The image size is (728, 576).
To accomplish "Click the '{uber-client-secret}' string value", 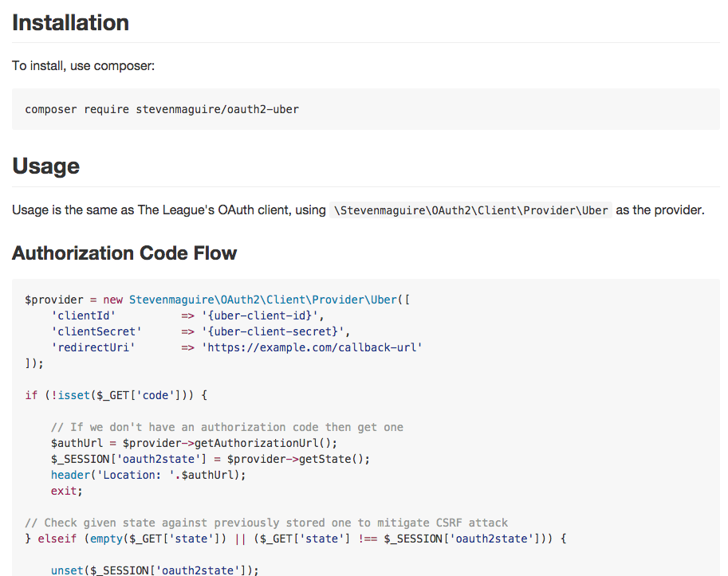I will click(273, 331).
